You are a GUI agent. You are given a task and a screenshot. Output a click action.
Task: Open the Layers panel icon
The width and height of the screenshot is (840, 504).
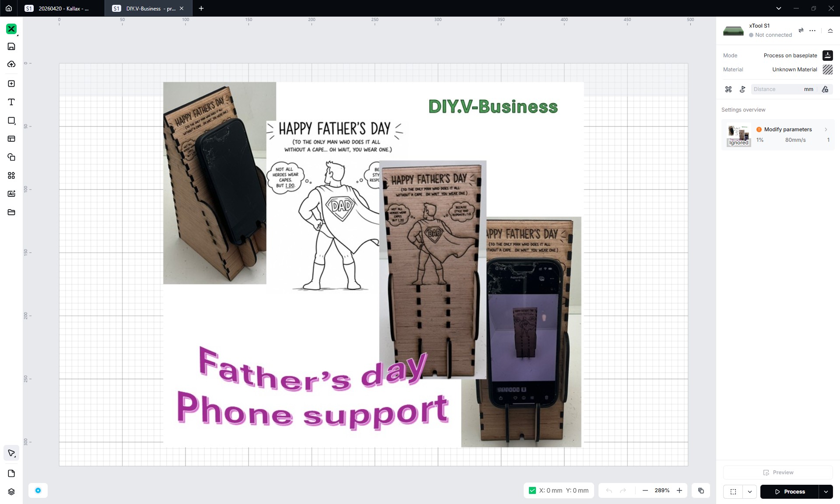(x=11, y=492)
